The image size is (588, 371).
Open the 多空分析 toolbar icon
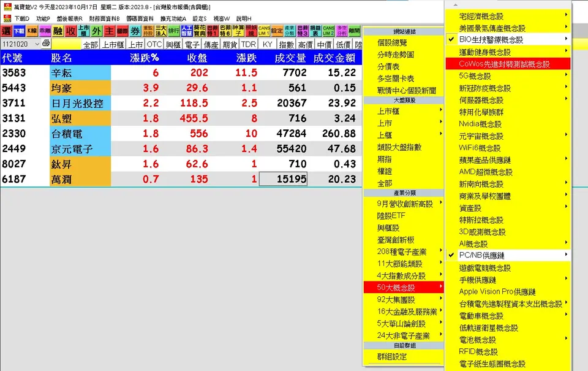(341, 31)
